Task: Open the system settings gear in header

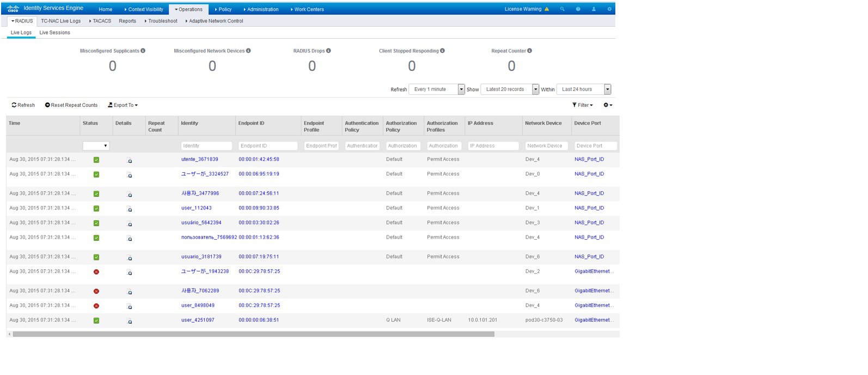Action: 609,9
